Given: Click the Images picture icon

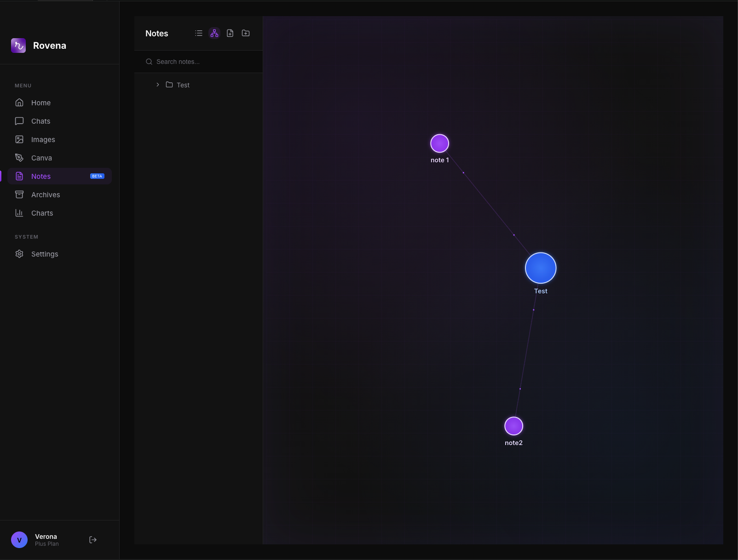Looking at the screenshot, I should [x=19, y=139].
